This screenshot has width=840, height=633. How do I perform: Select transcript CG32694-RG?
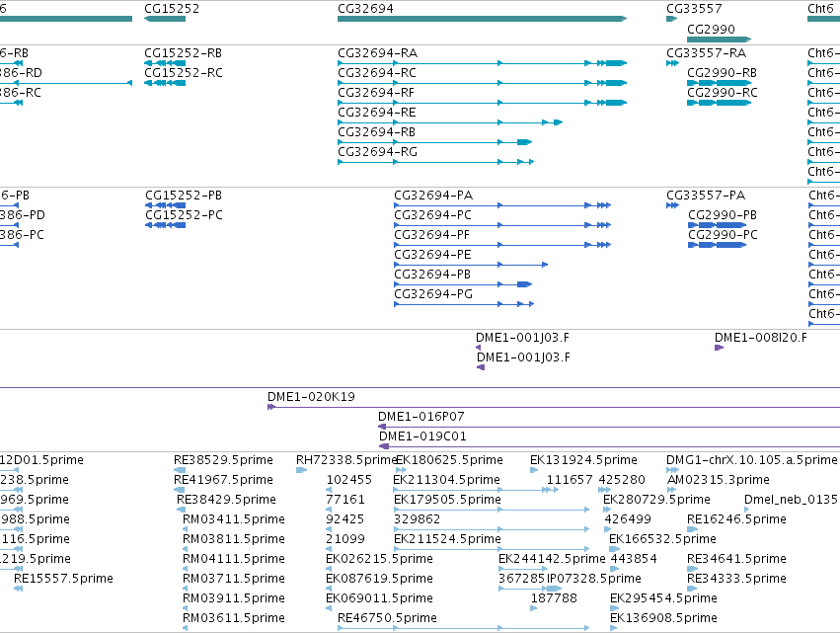[x=377, y=152]
